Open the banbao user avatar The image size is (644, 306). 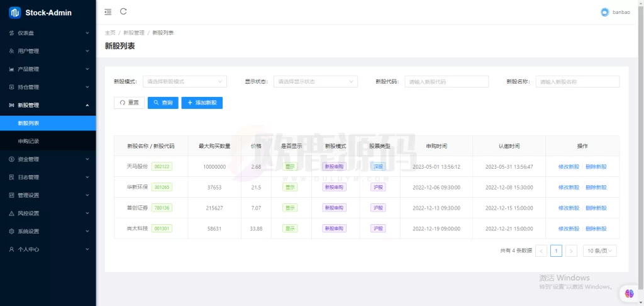604,13
